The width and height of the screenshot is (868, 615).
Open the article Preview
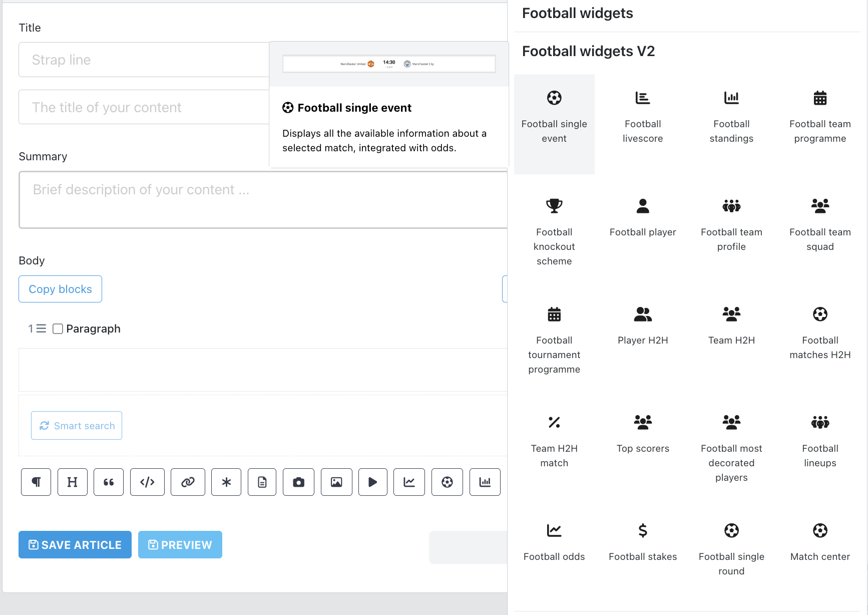coord(180,544)
